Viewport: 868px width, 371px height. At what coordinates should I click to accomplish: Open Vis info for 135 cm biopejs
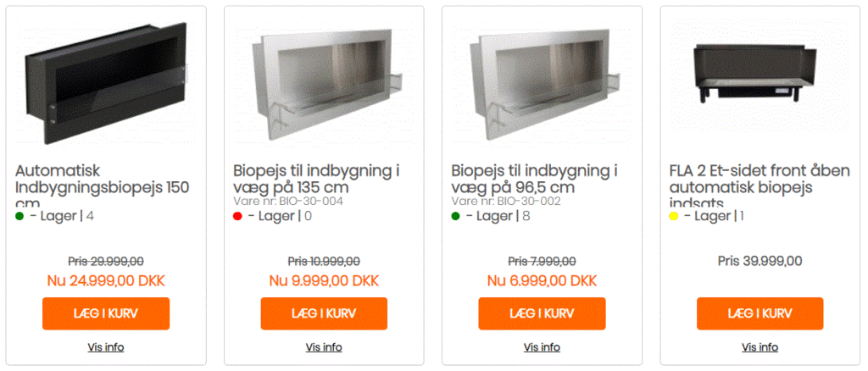pyautogui.click(x=324, y=347)
